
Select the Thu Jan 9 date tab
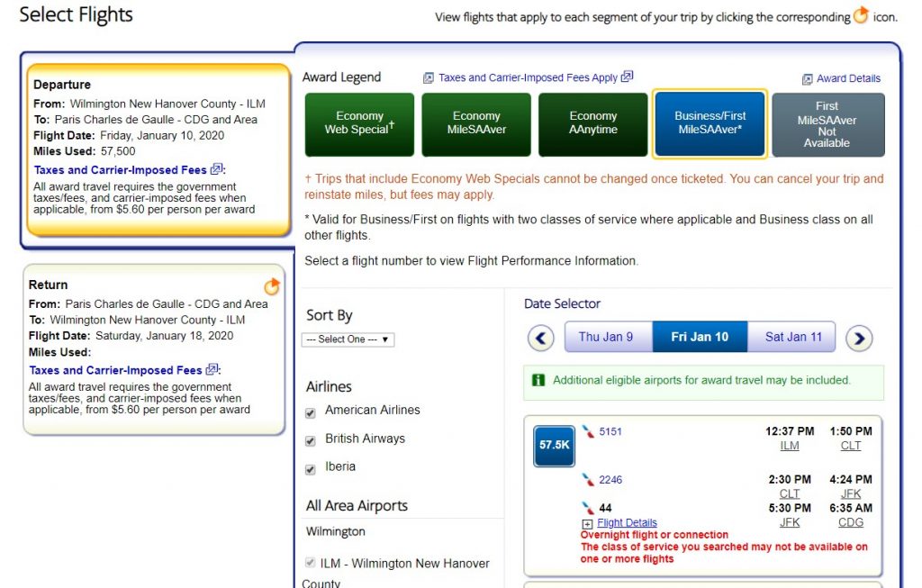click(606, 338)
